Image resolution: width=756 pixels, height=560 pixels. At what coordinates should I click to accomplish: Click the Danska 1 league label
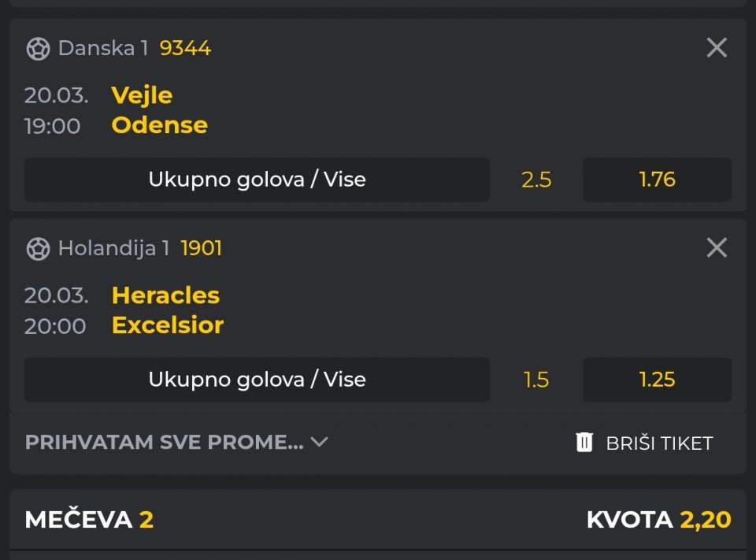pos(103,48)
